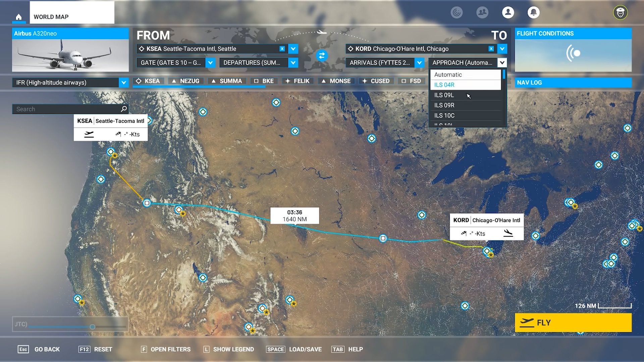The image size is (644, 362).
Task: Click the spiral activity icon in the top bar
Action: [457, 12]
